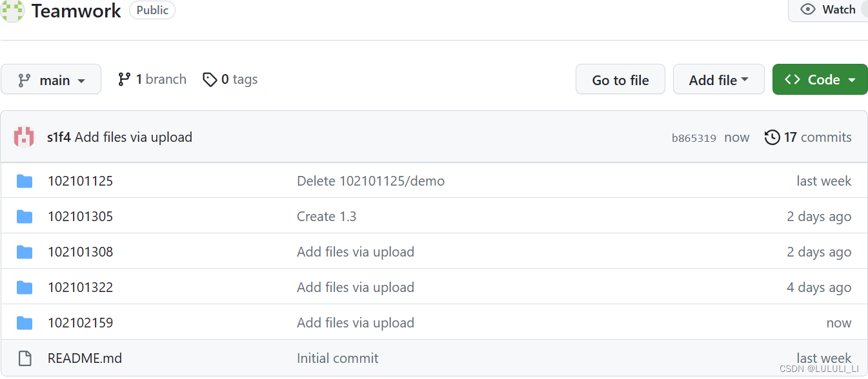This screenshot has width=868, height=379.
Task: Click '2 days ago' timestamp in 102101305 row
Action: click(819, 217)
